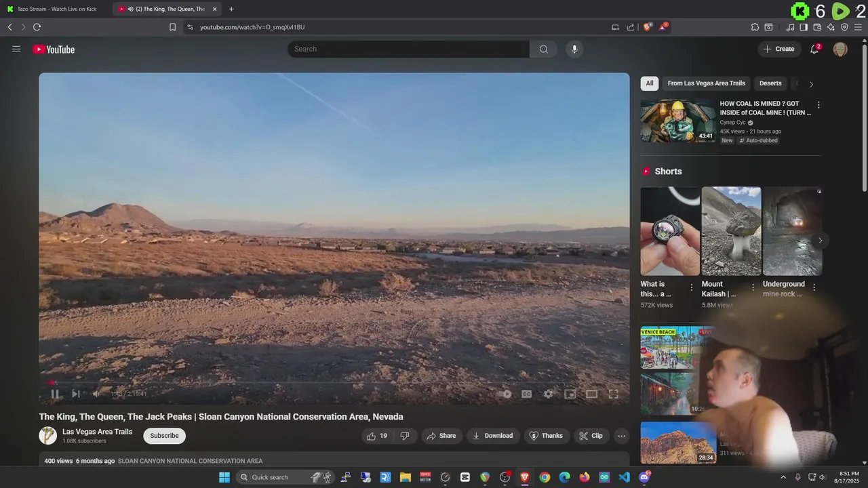Click the Thanks button

click(546, 436)
